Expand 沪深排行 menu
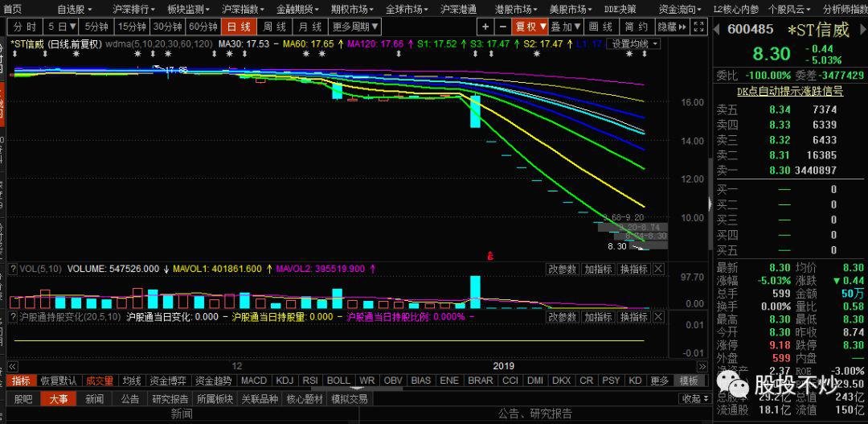The width and height of the screenshot is (868, 424). click(133, 10)
